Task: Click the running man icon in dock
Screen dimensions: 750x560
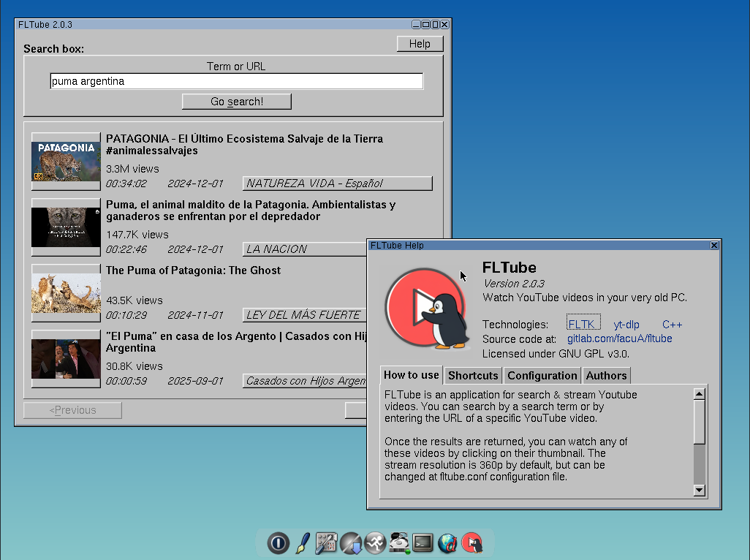Action: [375, 543]
